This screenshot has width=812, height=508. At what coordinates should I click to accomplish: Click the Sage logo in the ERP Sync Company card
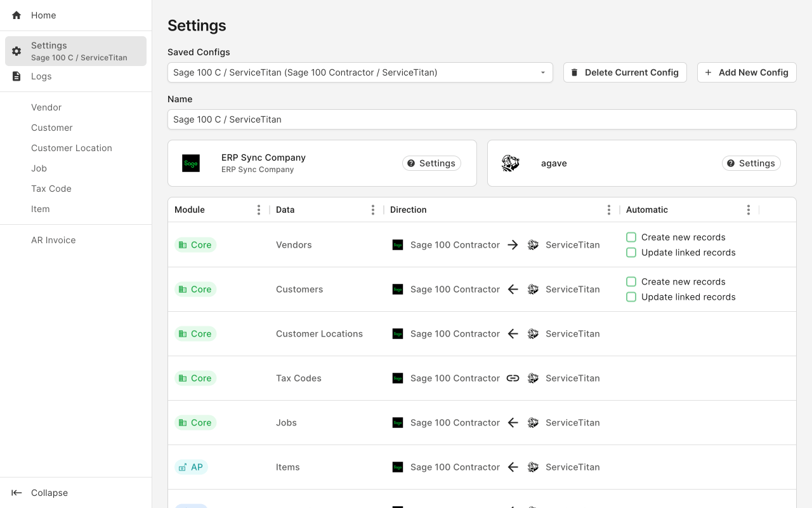point(191,163)
